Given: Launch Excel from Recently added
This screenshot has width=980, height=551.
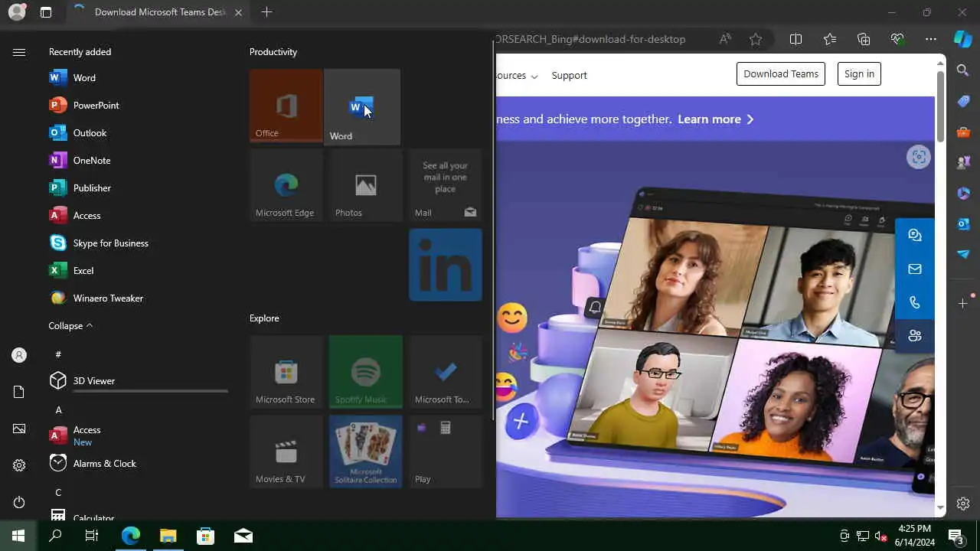Looking at the screenshot, I should point(138,270).
